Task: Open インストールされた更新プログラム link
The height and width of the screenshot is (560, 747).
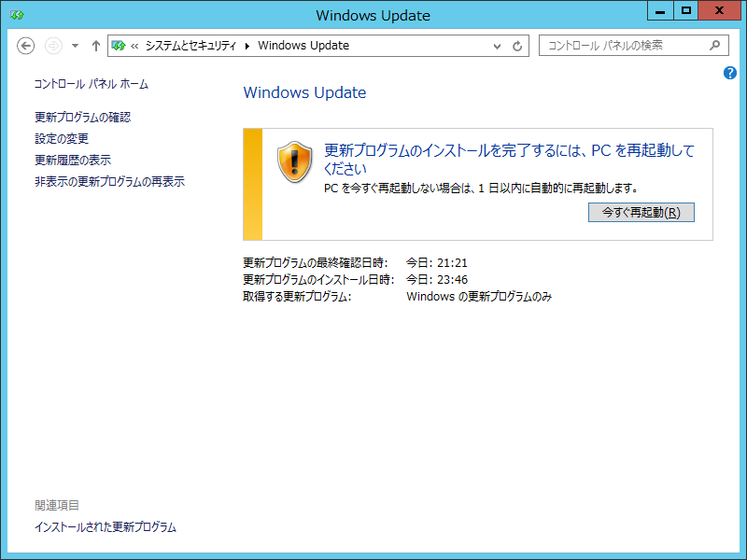Action: tap(105, 526)
